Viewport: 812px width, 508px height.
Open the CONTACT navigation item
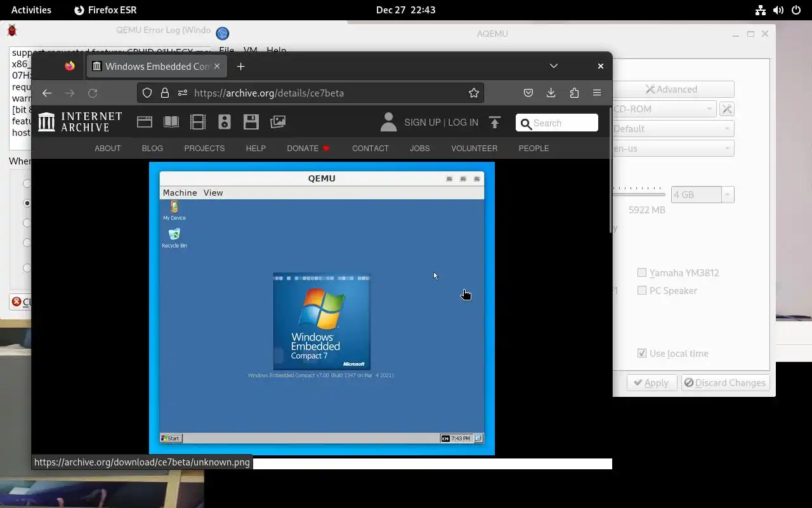pyautogui.click(x=370, y=148)
